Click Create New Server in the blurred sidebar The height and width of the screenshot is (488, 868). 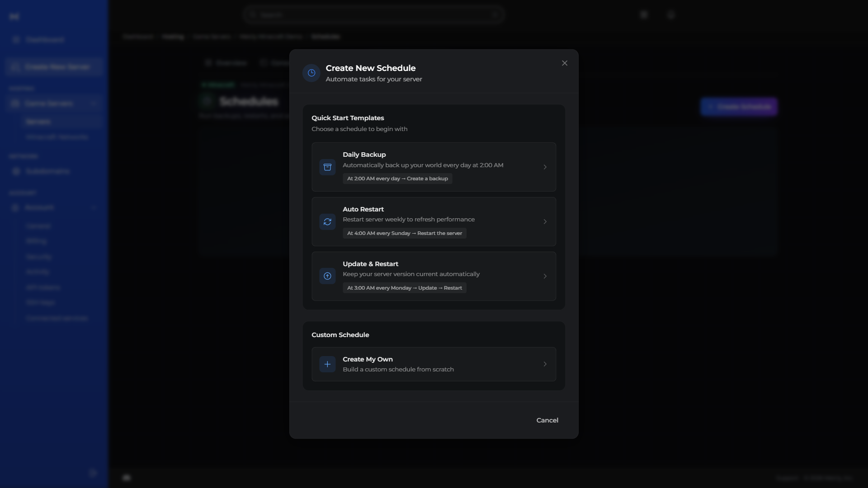[x=54, y=67]
